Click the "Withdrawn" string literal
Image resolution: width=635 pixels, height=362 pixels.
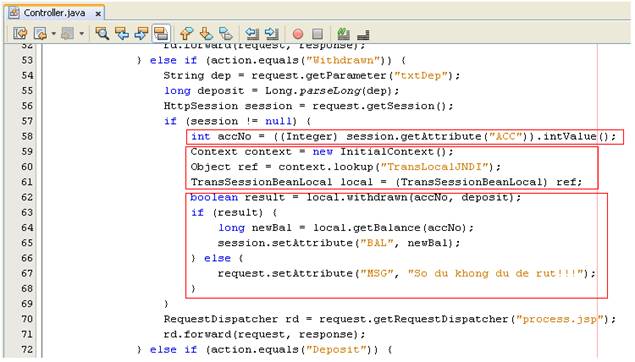tap(343, 60)
